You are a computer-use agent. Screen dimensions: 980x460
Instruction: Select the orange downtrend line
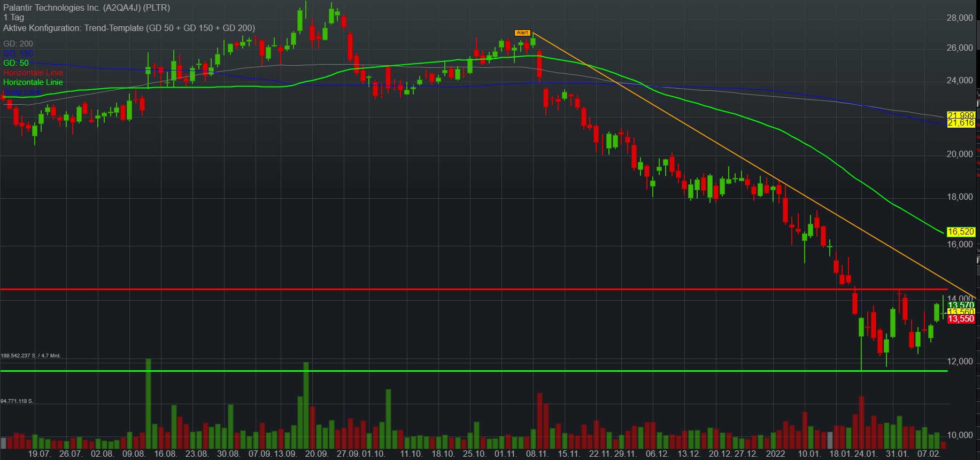754,166
